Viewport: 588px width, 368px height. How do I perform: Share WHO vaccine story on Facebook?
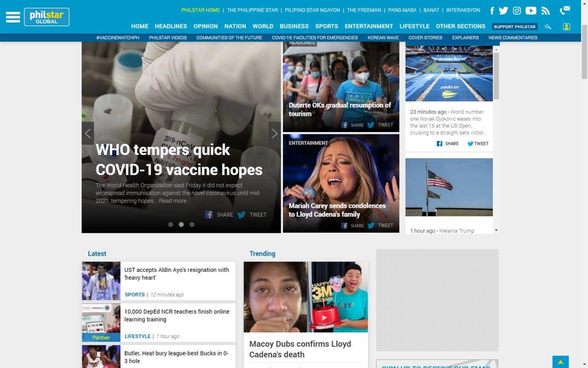point(219,214)
